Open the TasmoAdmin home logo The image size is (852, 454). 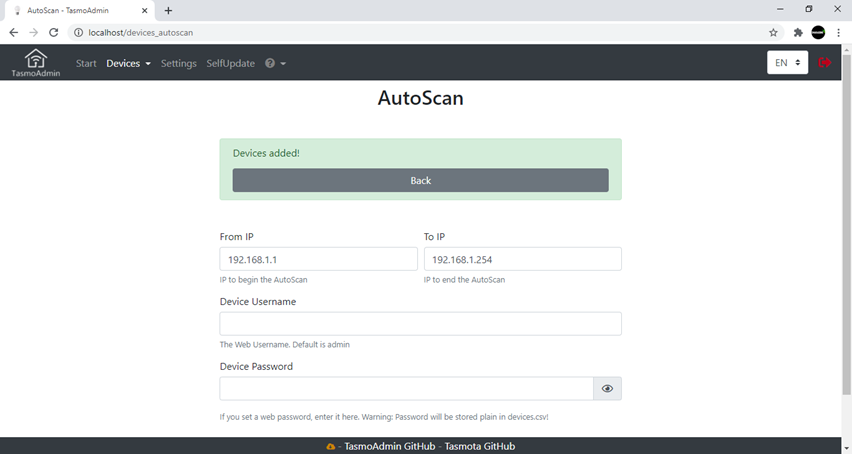pos(36,62)
